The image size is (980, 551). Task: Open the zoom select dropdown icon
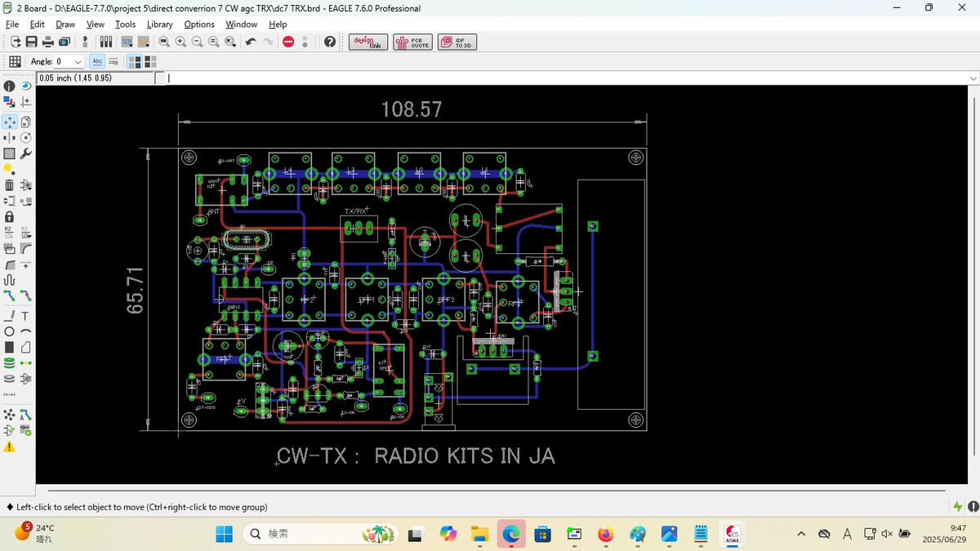click(229, 42)
